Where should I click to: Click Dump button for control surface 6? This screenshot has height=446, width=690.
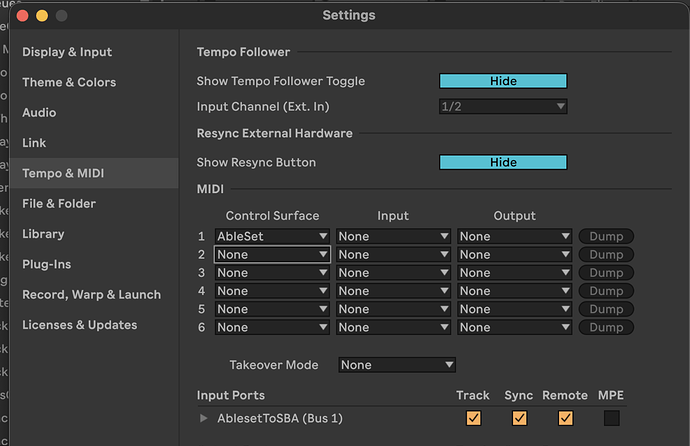606,327
